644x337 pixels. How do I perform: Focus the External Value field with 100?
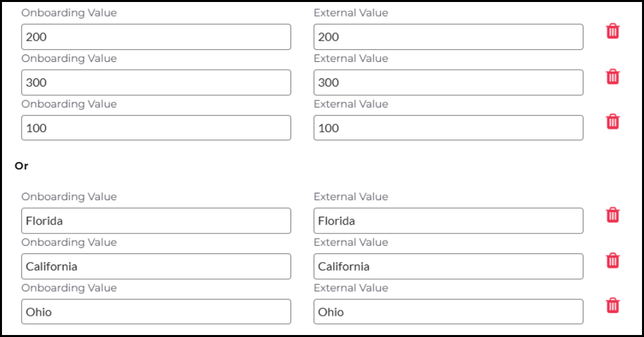tap(448, 128)
